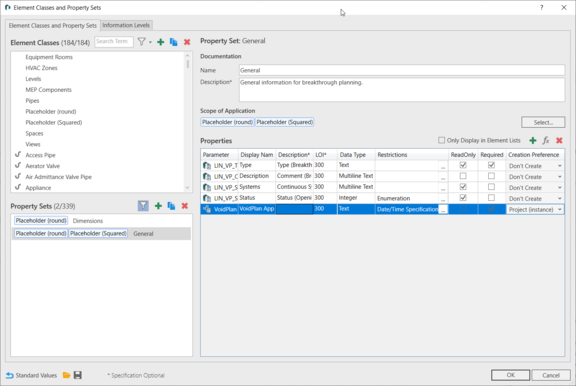Select the General property set row
This screenshot has height=386, width=576.
coord(101,234)
